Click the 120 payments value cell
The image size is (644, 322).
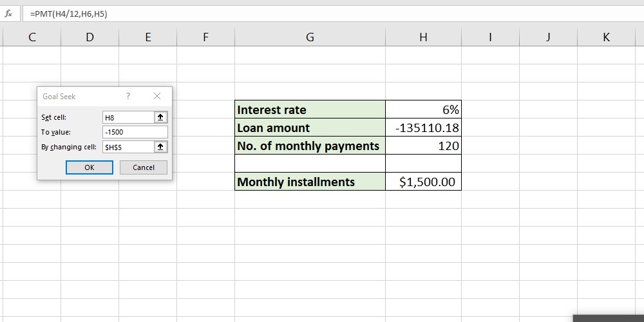pyautogui.click(x=424, y=146)
